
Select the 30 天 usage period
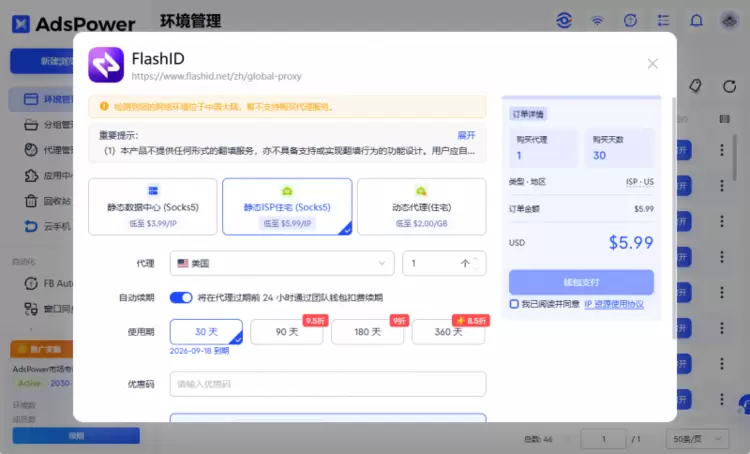coord(206,332)
